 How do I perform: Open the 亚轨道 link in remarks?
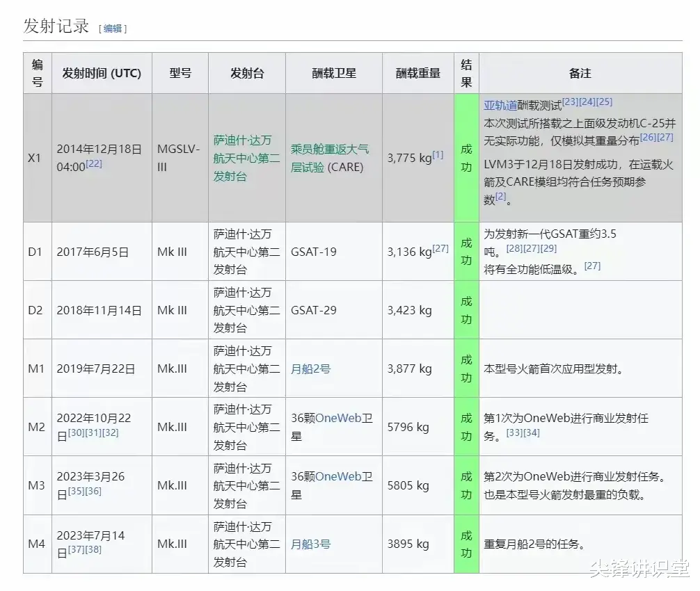pyautogui.click(x=500, y=106)
